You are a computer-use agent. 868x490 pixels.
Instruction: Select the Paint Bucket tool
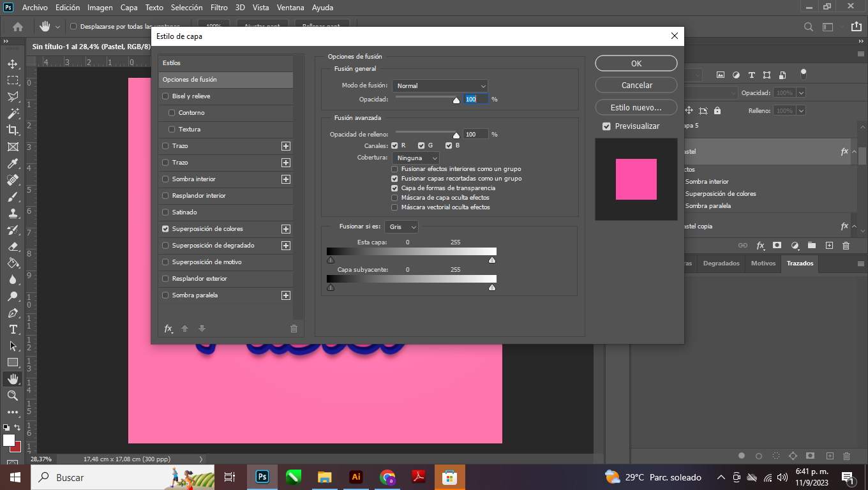13,263
